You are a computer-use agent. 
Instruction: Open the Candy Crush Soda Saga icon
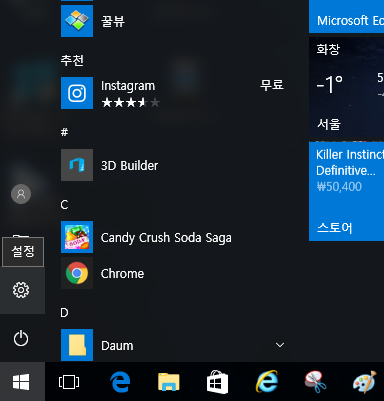coord(77,237)
